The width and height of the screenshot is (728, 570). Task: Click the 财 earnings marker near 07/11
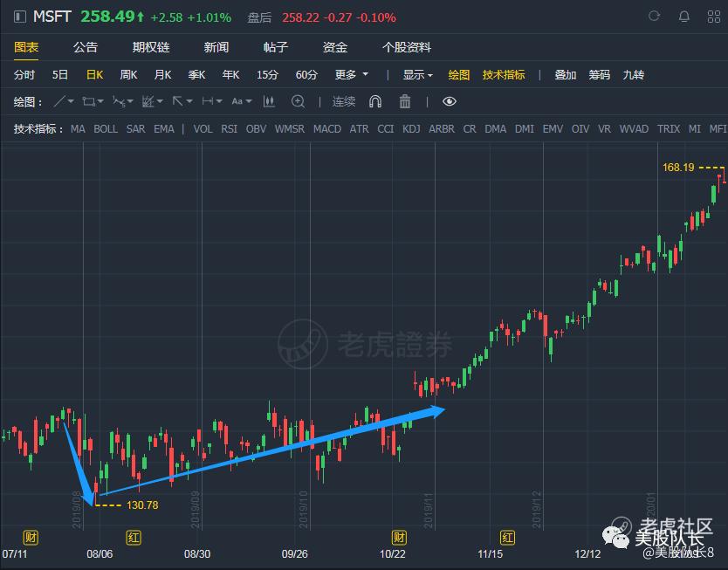point(31,538)
